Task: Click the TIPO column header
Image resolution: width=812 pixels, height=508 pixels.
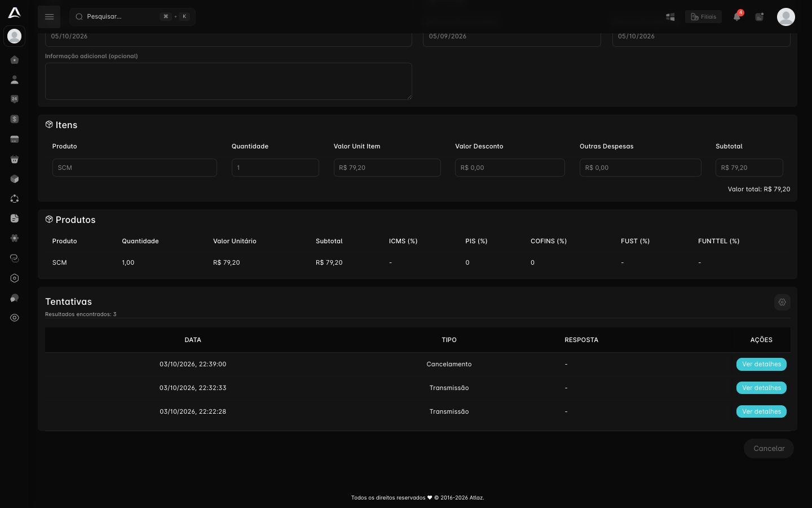Action: [449, 340]
